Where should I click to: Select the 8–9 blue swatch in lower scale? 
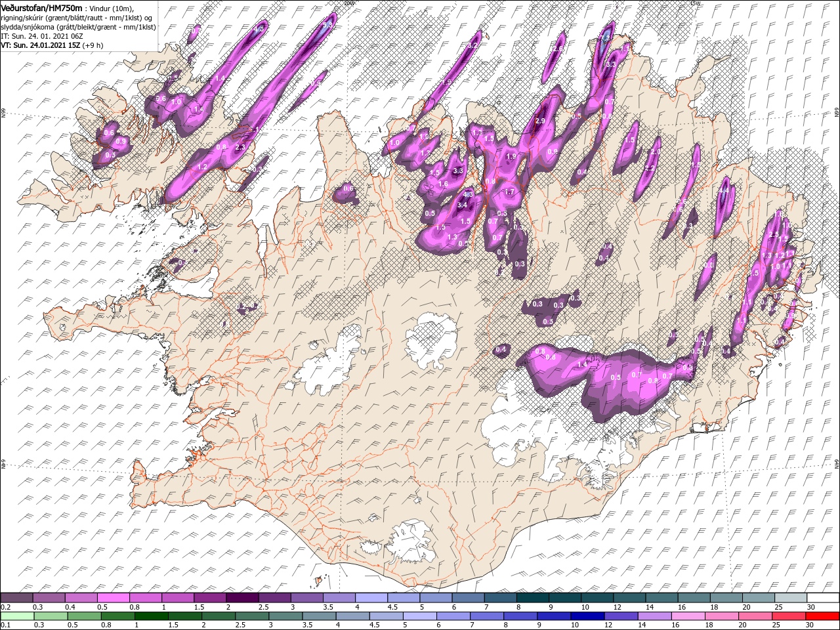pos(520,616)
